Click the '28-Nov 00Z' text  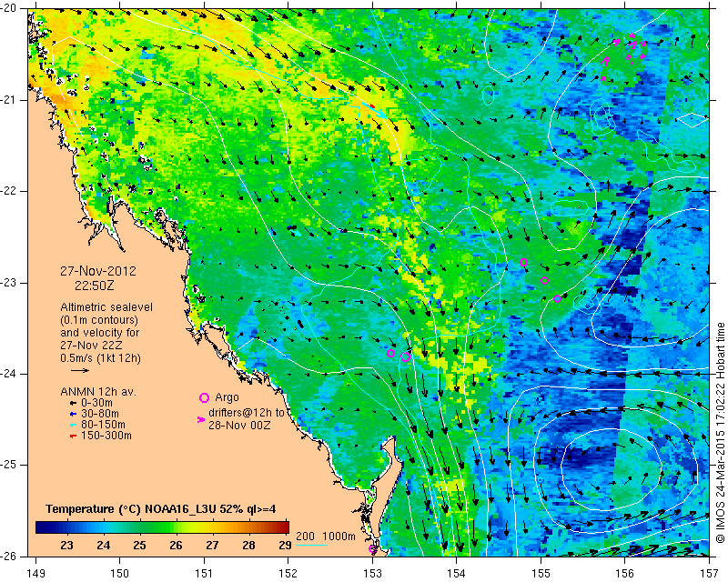coord(239,425)
